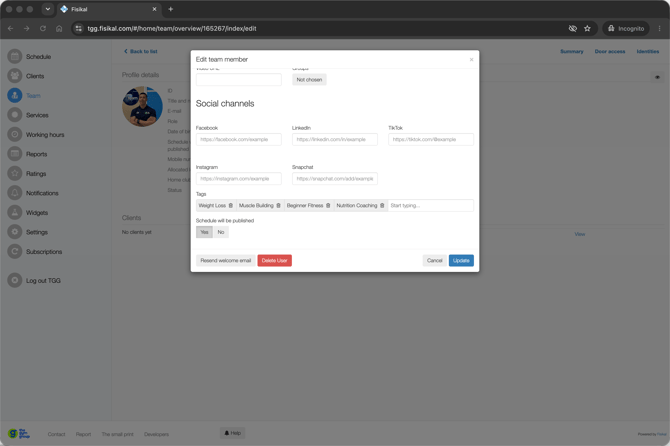This screenshot has height=446, width=670.
Task: Open the Working hours sidebar icon
Action: point(15,135)
